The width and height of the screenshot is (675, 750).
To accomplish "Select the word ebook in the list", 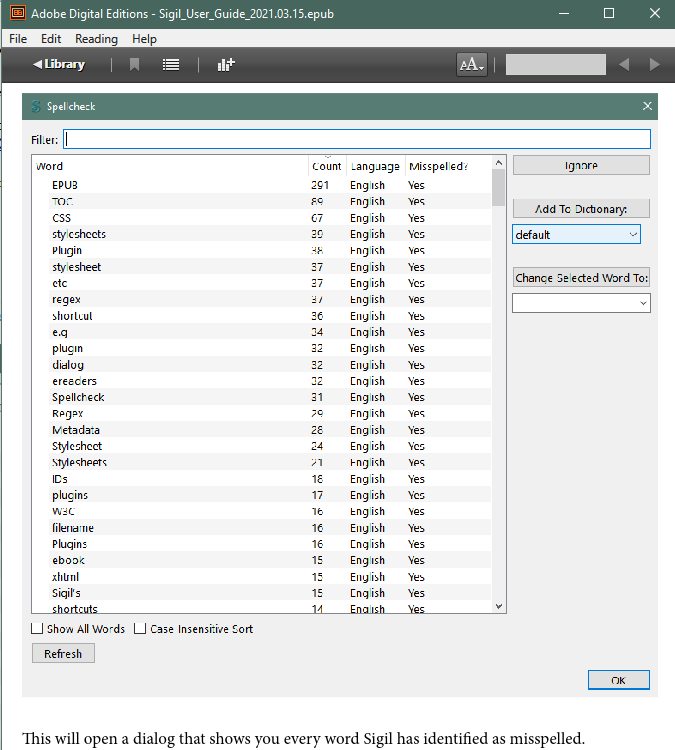I will [68, 560].
